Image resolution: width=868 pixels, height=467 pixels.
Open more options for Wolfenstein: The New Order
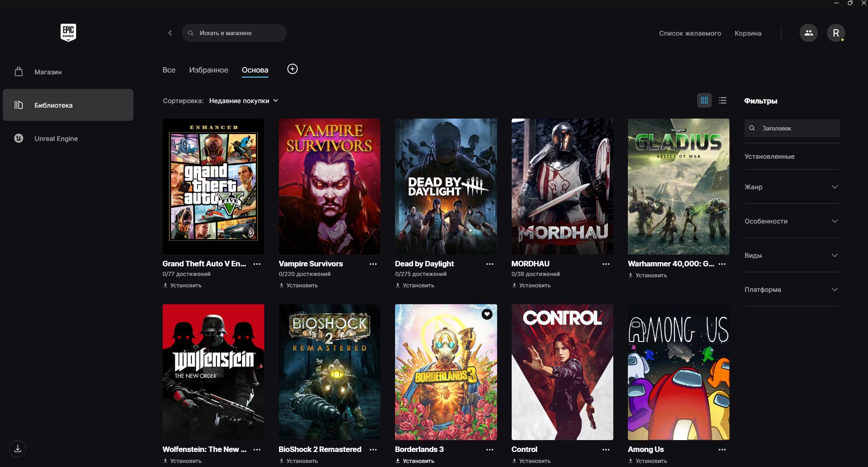click(257, 450)
